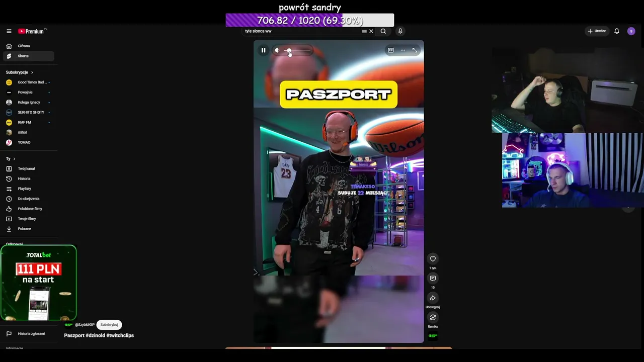
Task: Open Główna in the sidebar
Action: tap(28, 46)
